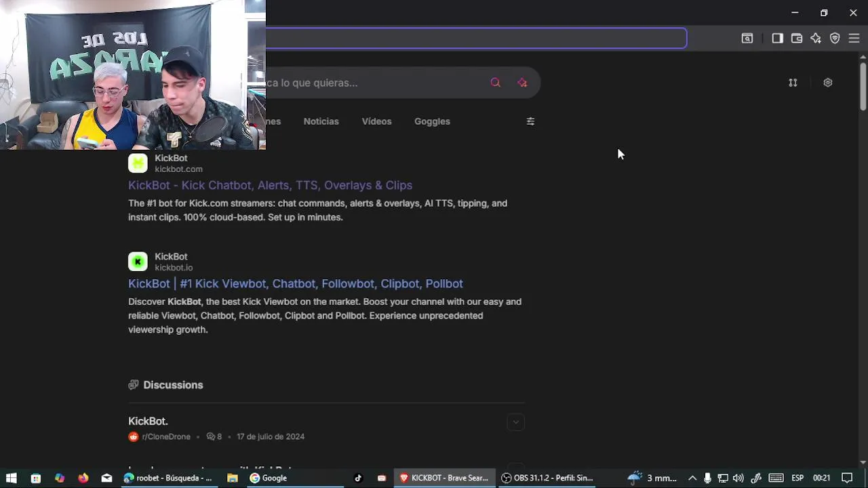Click the Ask AI sparkle icon in search box
The width and height of the screenshot is (868, 488).
click(522, 83)
